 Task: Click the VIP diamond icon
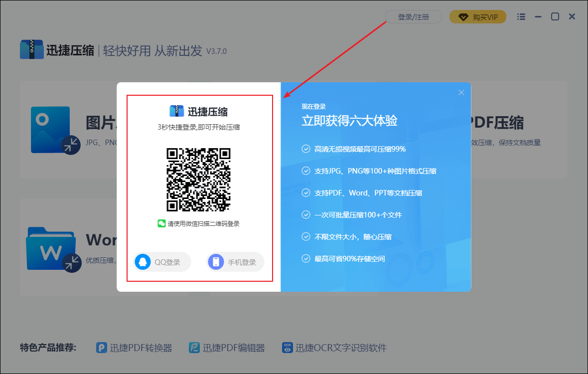[x=463, y=17]
